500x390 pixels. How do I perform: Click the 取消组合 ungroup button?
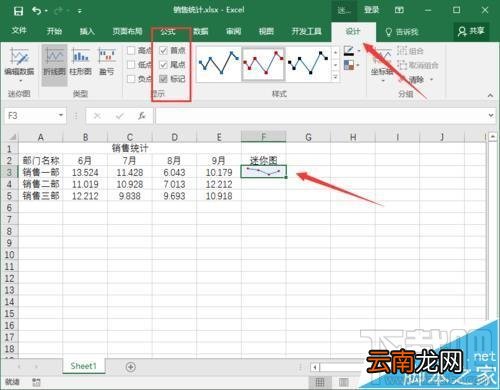point(418,65)
